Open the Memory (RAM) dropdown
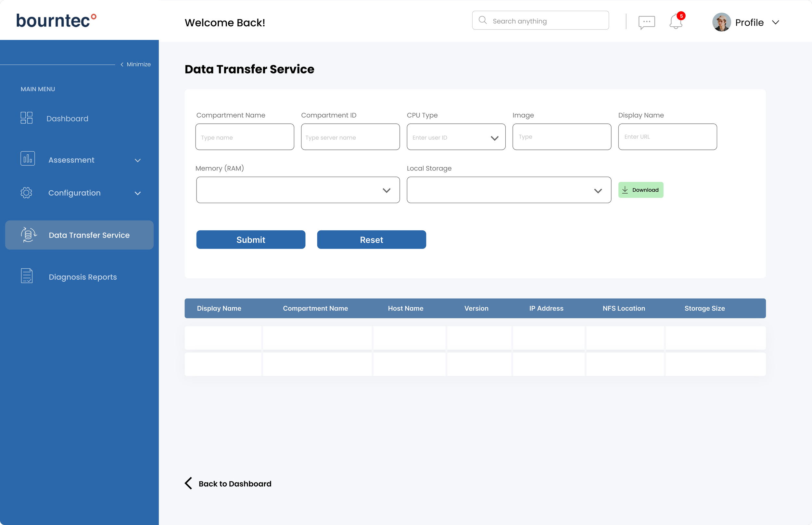The image size is (812, 525). coord(386,190)
